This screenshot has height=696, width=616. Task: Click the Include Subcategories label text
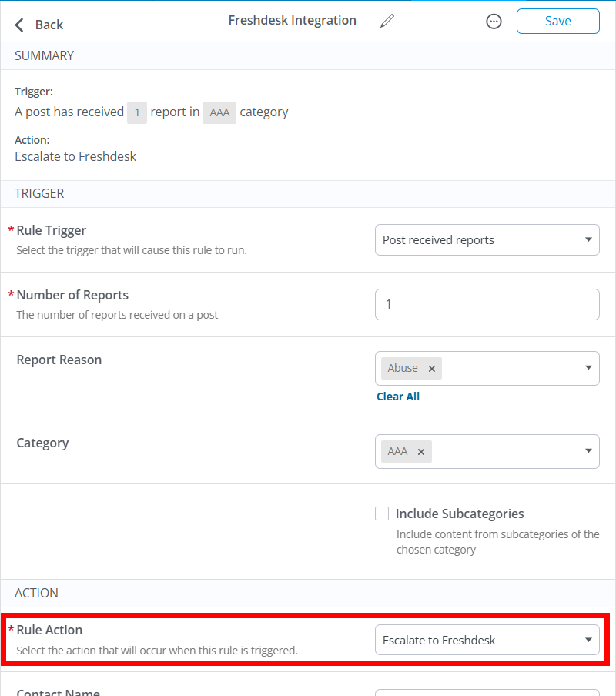[x=460, y=514]
